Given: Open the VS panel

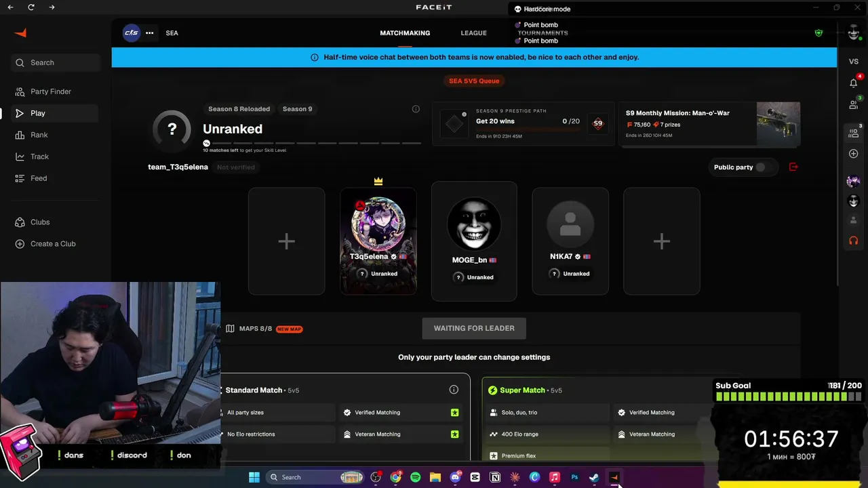Looking at the screenshot, I should (x=854, y=62).
